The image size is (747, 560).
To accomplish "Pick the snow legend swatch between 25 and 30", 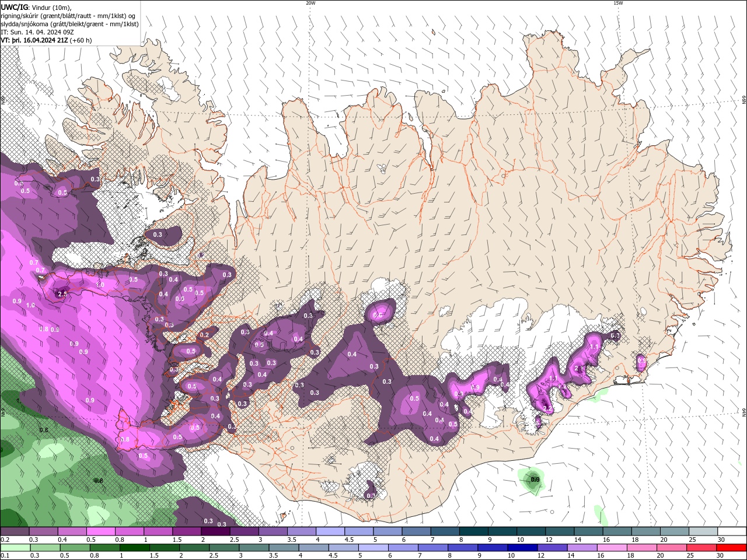I will point(704,531).
